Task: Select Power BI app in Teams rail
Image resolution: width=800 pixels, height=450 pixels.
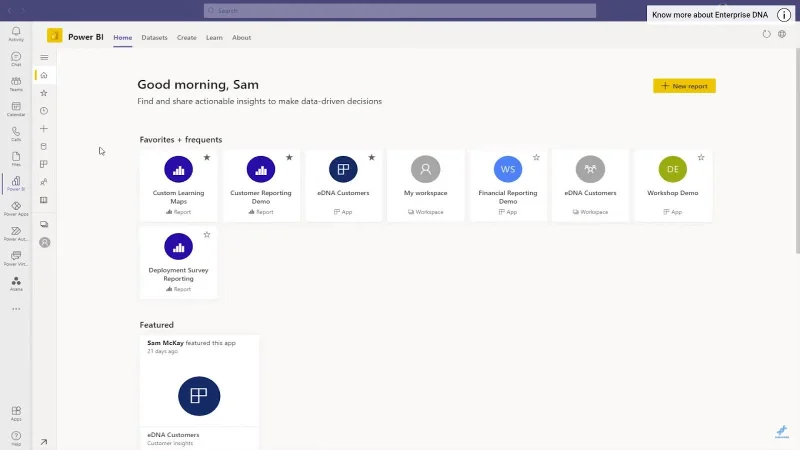Action: [x=16, y=183]
